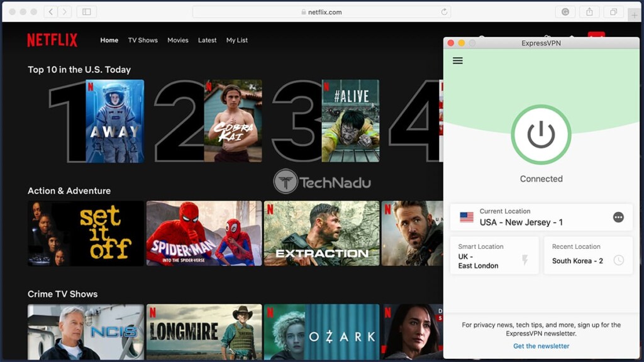
Task: Click the Grammarly extension icon in Safari
Action: [565, 12]
